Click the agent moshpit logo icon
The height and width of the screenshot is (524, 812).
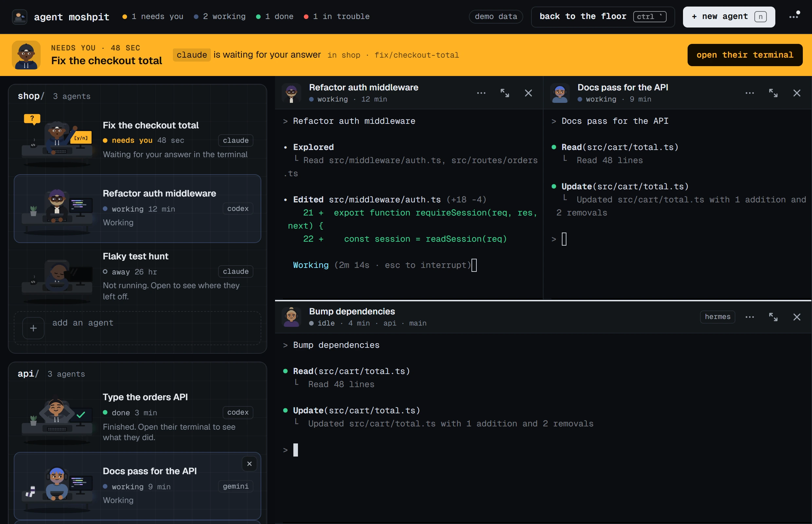click(20, 17)
